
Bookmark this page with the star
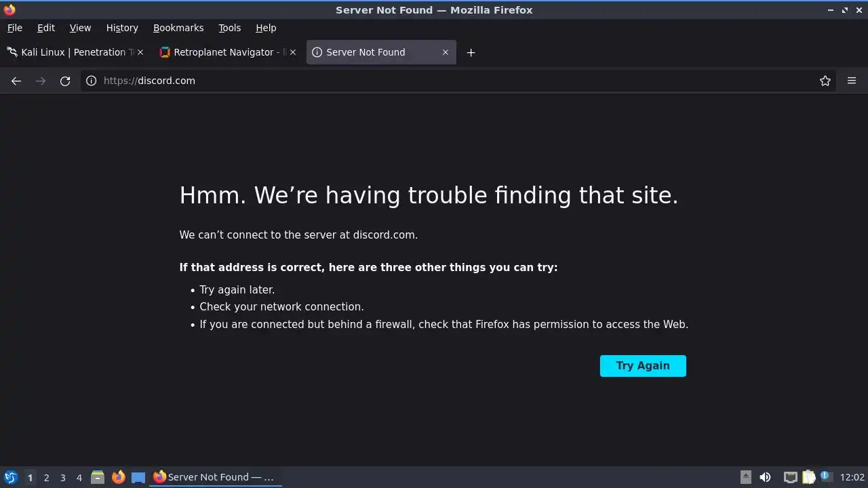click(x=825, y=81)
